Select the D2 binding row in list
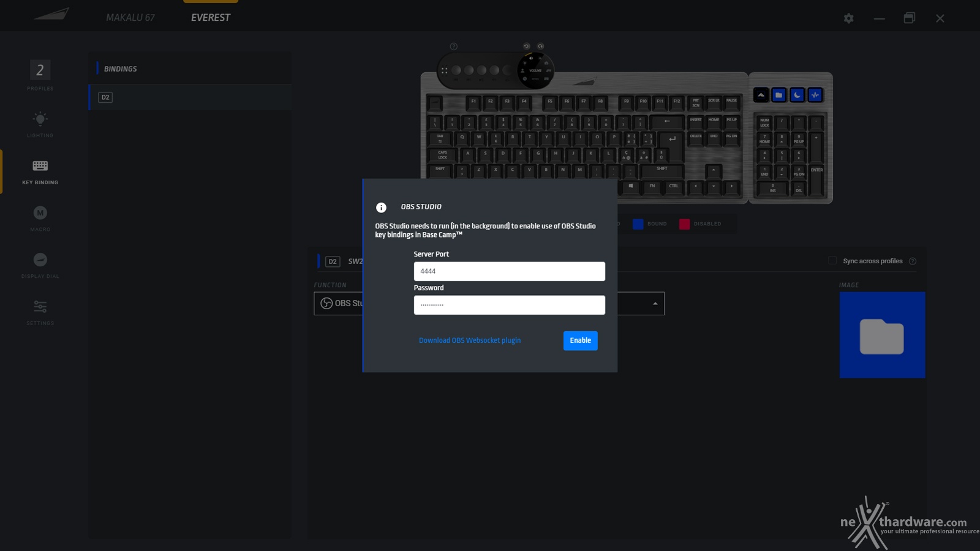980x551 pixels. [190, 97]
